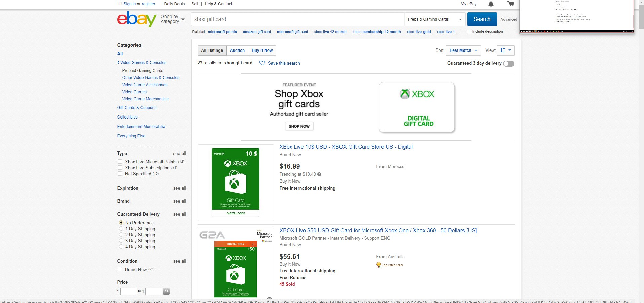The height and width of the screenshot is (303, 644).
Task: Click the minimum price input field
Action: [128, 291]
